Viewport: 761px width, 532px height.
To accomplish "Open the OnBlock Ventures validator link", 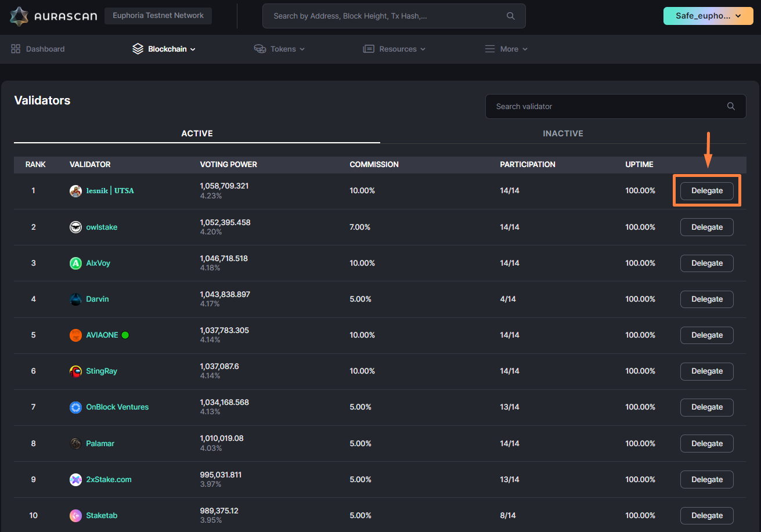I will pos(117,407).
